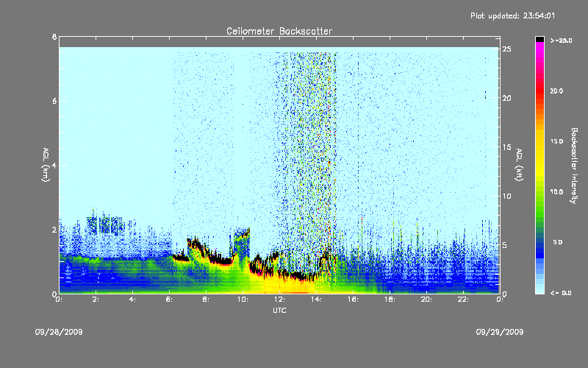Image resolution: width=588 pixels, height=368 pixels.
Task: Click the 10.0 colorbar tick label
Action: (x=556, y=192)
